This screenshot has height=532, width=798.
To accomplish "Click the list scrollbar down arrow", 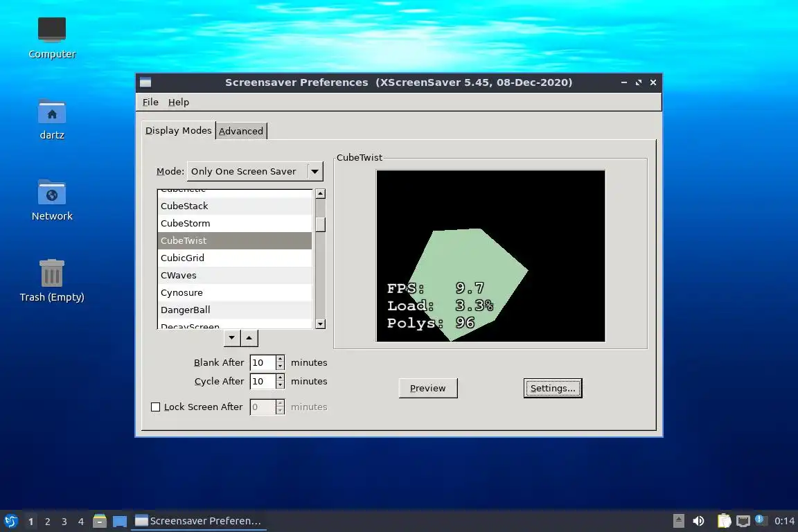I will click(320, 323).
